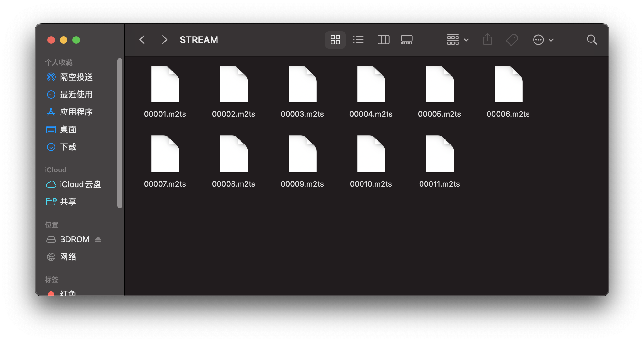Select the BDROM location item
This screenshot has width=644, height=342.
(74, 239)
